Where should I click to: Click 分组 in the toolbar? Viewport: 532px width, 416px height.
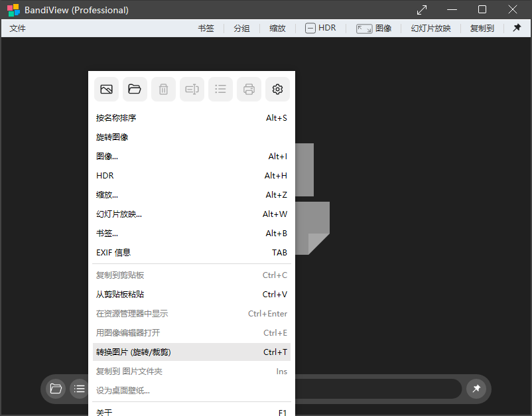click(241, 28)
